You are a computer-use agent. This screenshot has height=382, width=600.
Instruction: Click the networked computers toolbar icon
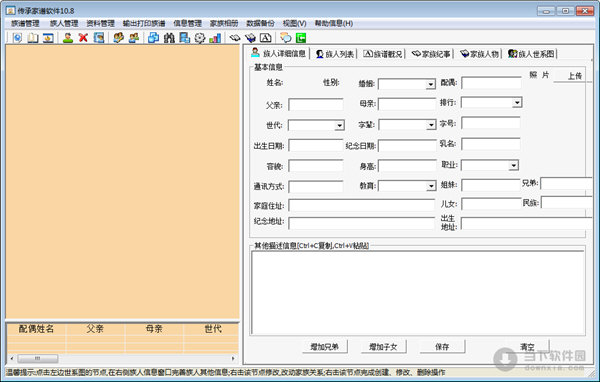pos(184,38)
